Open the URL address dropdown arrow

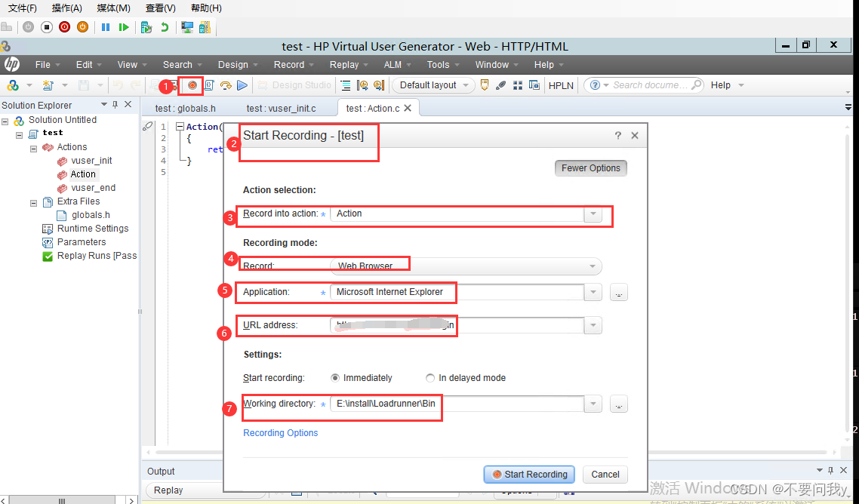(x=593, y=325)
